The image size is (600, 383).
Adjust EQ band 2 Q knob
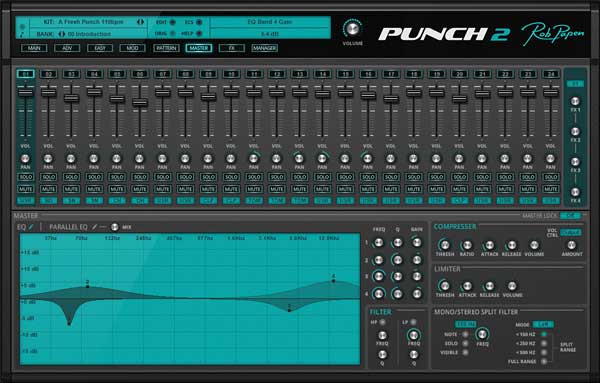click(398, 260)
